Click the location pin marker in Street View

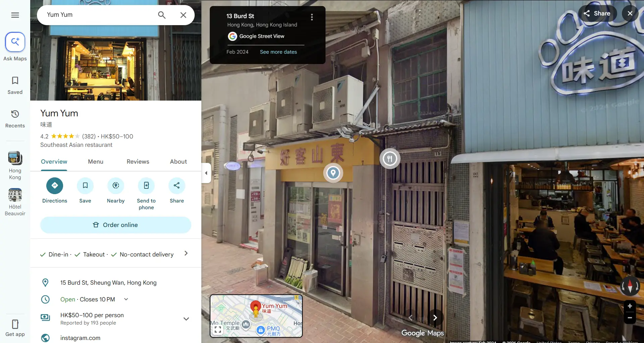(333, 173)
